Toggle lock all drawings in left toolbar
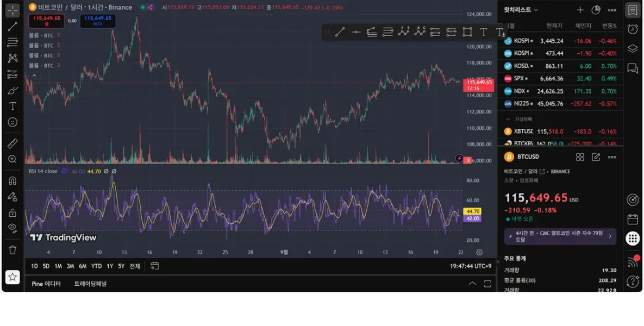 pyautogui.click(x=12, y=212)
